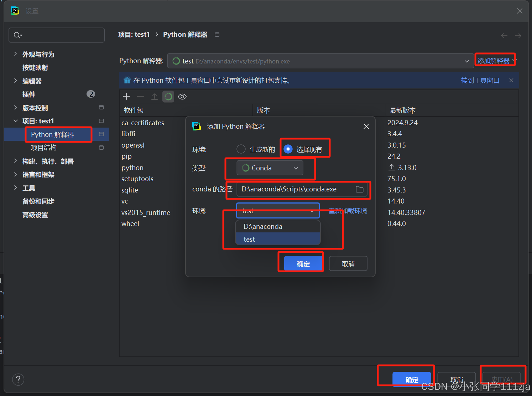This screenshot has width=532, height=396.
Task: Click 取消 in the add interpreter dialog
Action: (348, 264)
